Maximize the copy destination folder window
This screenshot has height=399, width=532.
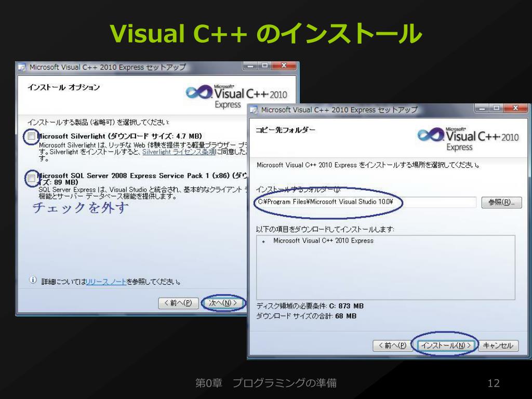click(497, 108)
